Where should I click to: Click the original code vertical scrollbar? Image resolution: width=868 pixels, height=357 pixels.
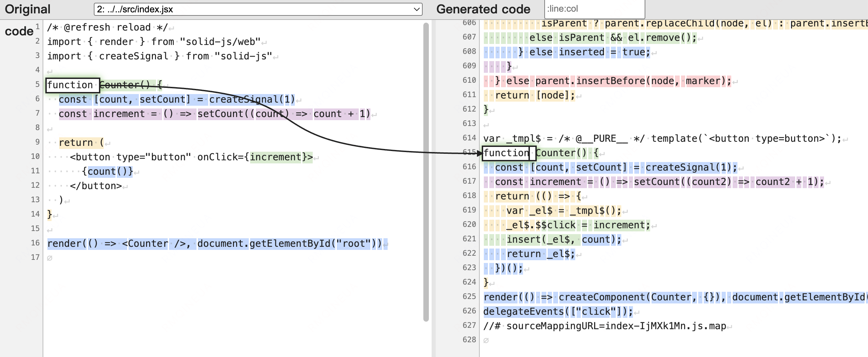coord(426,172)
